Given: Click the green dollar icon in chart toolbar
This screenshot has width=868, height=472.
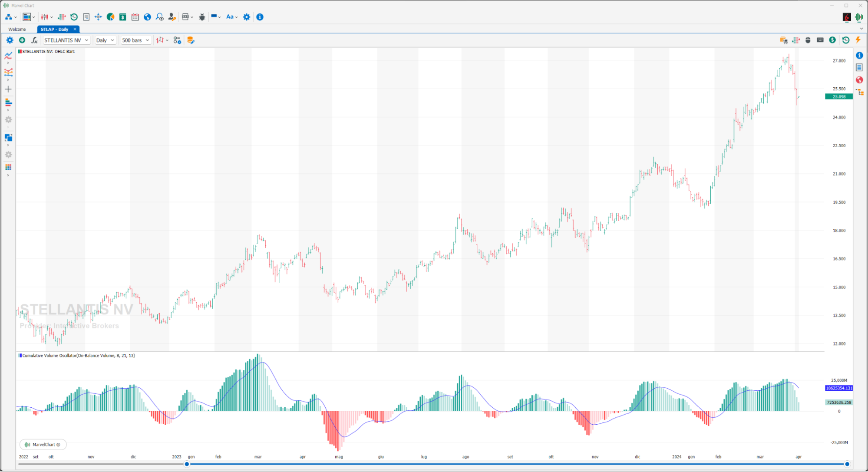Looking at the screenshot, I should (x=832, y=40).
